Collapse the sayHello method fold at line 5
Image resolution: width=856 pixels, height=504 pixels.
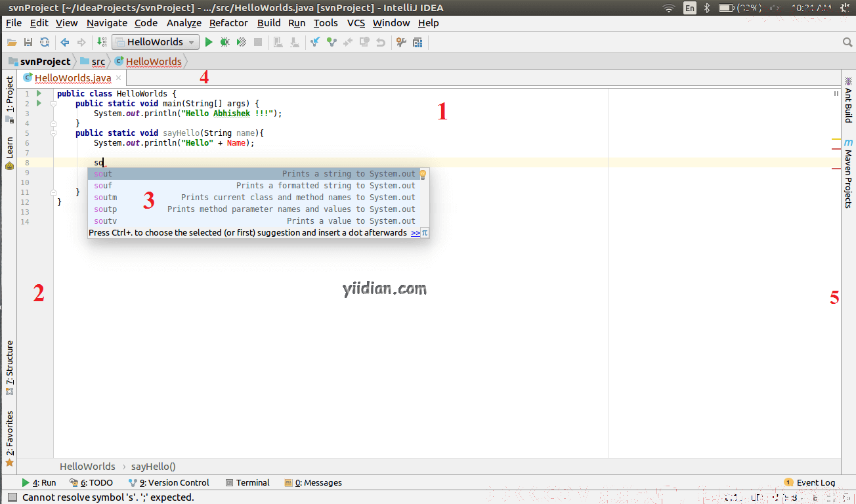53,133
